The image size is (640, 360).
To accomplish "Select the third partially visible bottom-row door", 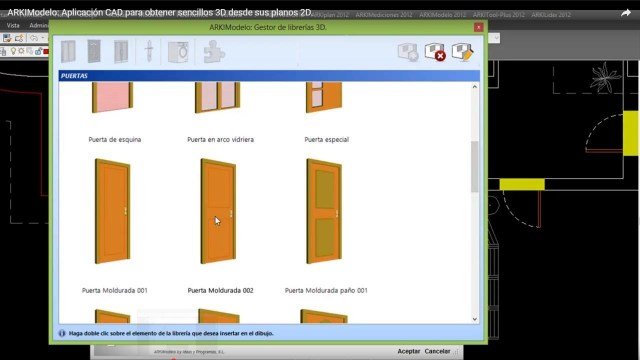I will 324,316.
